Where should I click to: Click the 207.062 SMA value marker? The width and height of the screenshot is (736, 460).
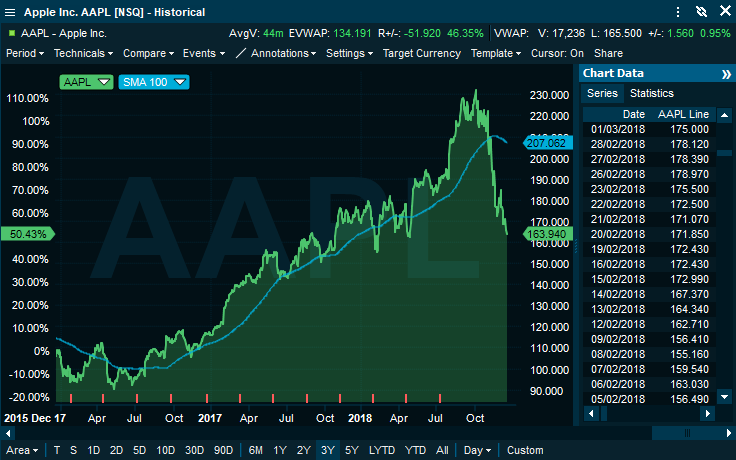[550, 143]
